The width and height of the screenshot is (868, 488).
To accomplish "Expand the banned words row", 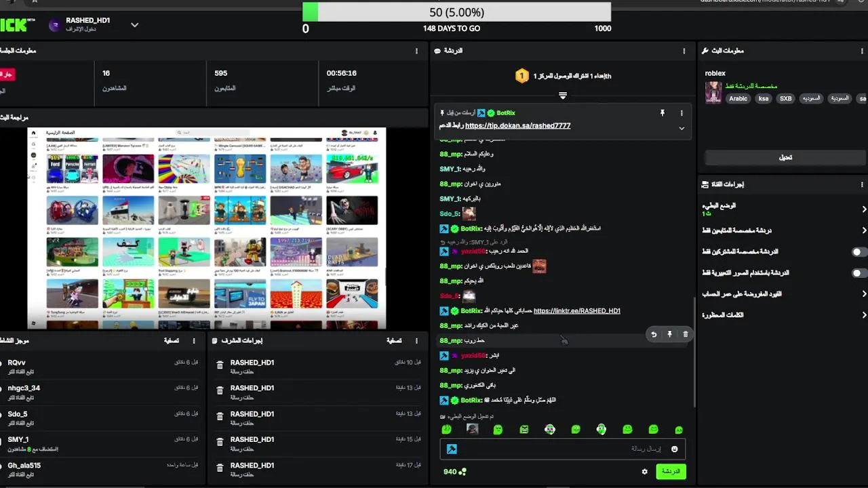I will (x=785, y=315).
